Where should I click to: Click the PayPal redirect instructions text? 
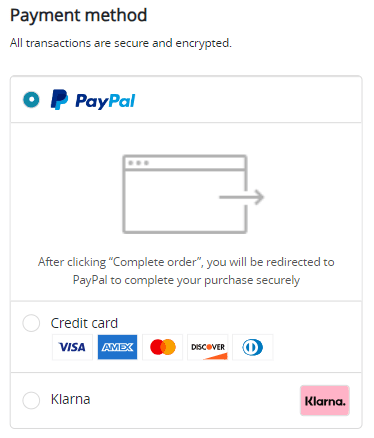pyautogui.click(x=186, y=271)
